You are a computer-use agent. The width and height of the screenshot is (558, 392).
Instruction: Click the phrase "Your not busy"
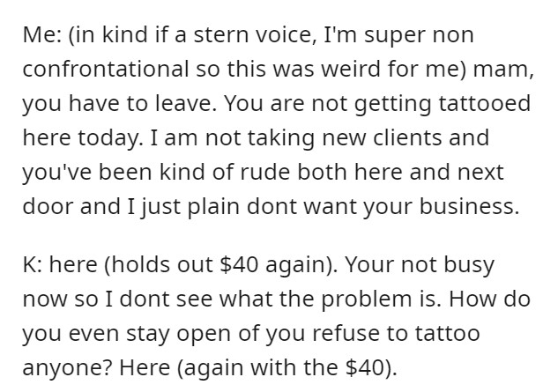pos(420,265)
